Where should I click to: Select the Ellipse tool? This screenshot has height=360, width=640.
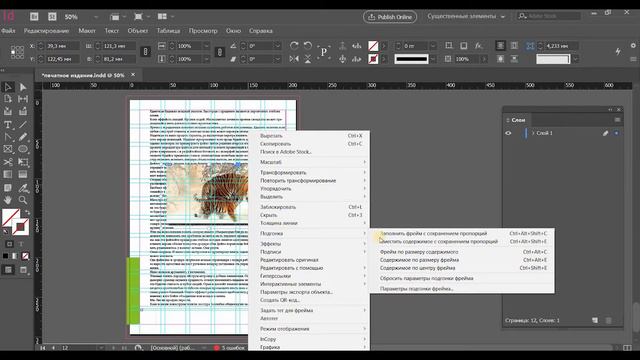pos(23,149)
